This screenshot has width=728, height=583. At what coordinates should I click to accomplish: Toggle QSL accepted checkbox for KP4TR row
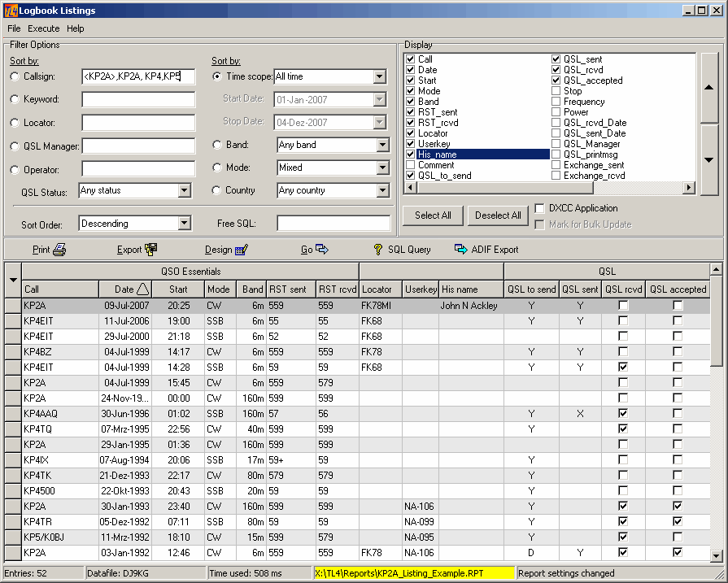[x=678, y=522]
